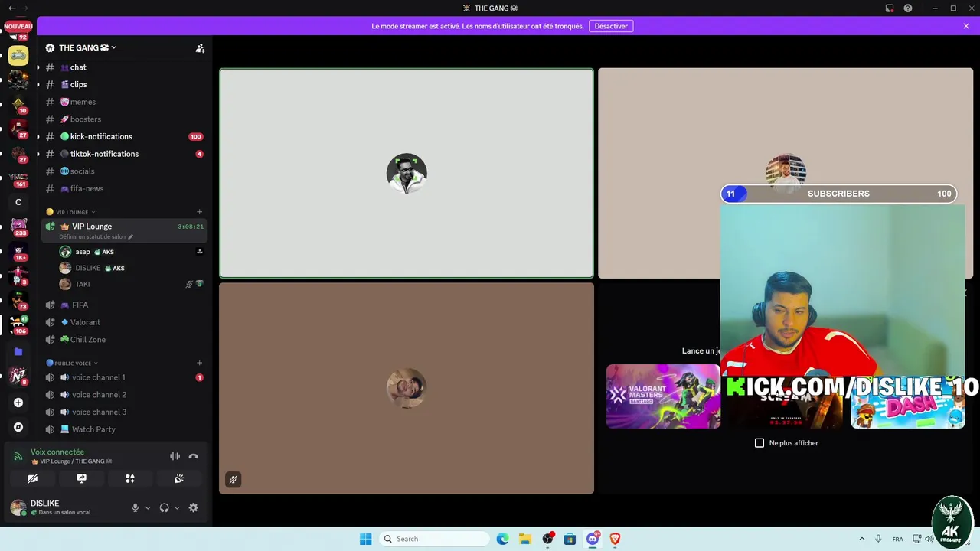Launch an activity in voice panel
Image resolution: width=980 pixels, height=551 pixels.
coord(130,478)
